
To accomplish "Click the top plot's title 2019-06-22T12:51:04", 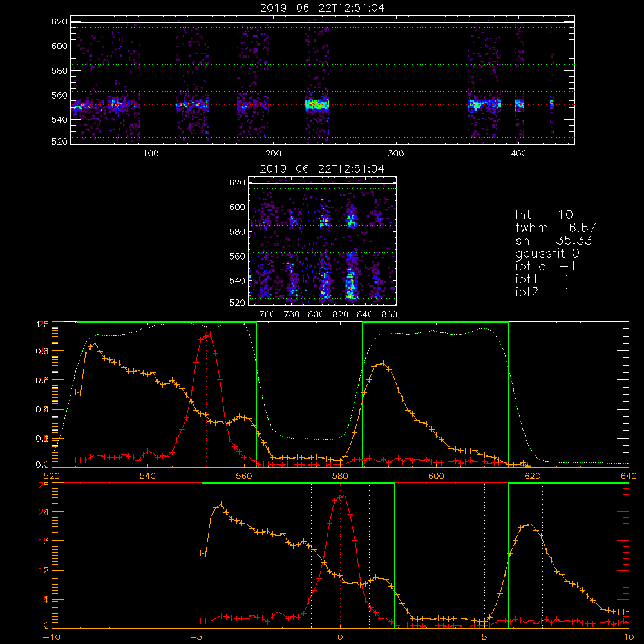I will coord(323,8).
